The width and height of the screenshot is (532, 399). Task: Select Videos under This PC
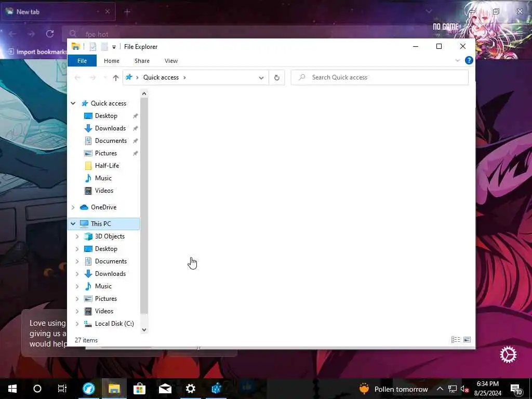104,311
